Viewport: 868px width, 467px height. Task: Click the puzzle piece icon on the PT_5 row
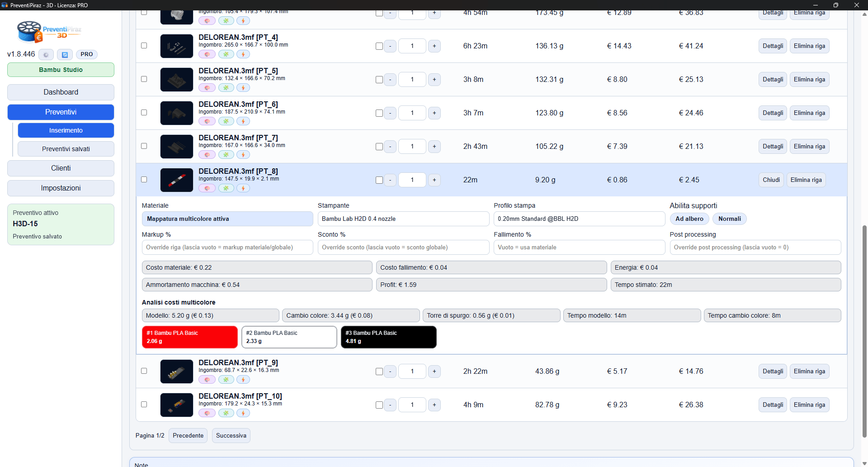[226, 88]
